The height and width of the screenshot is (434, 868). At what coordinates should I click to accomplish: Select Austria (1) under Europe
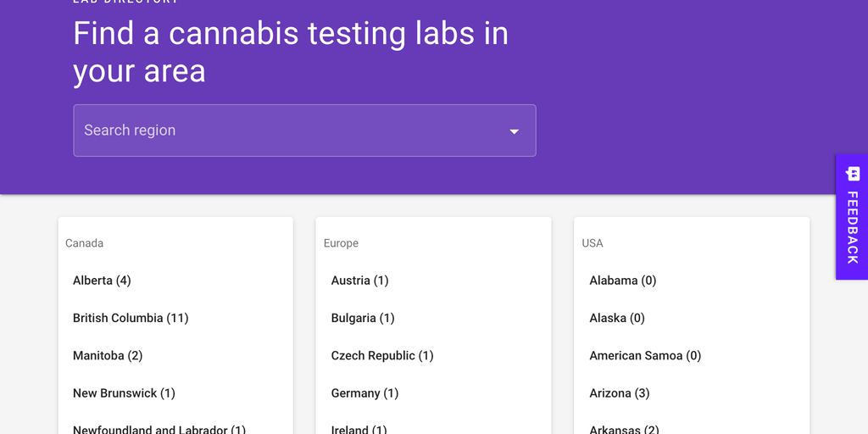click(359, 281)
